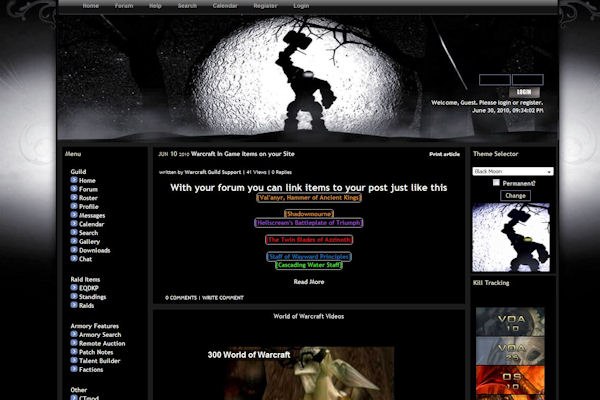Viewport: 600px width, 400px height.
Task: Open the Print article link
Action: point(445,154)
